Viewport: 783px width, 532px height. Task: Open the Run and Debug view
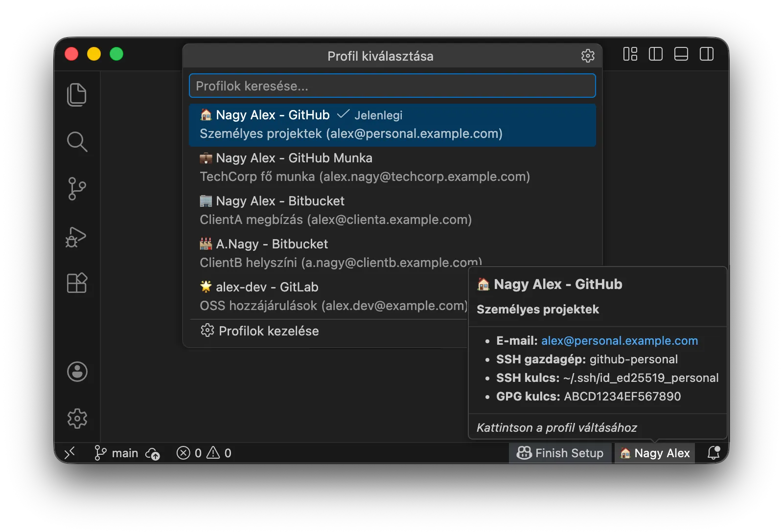click(x=76, y=237)
